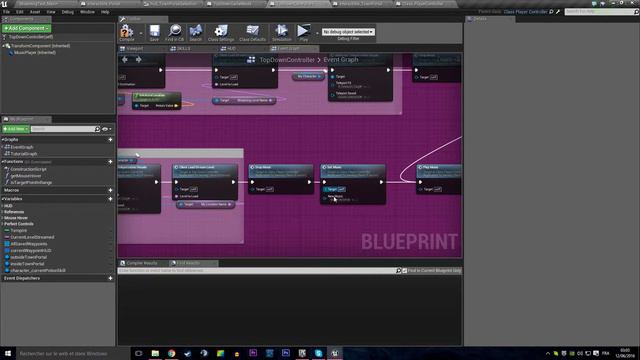This screenshot has height=360, width=640.
Task: Select TutorialGraph in the Graphs list
Action: coord(23,154)
